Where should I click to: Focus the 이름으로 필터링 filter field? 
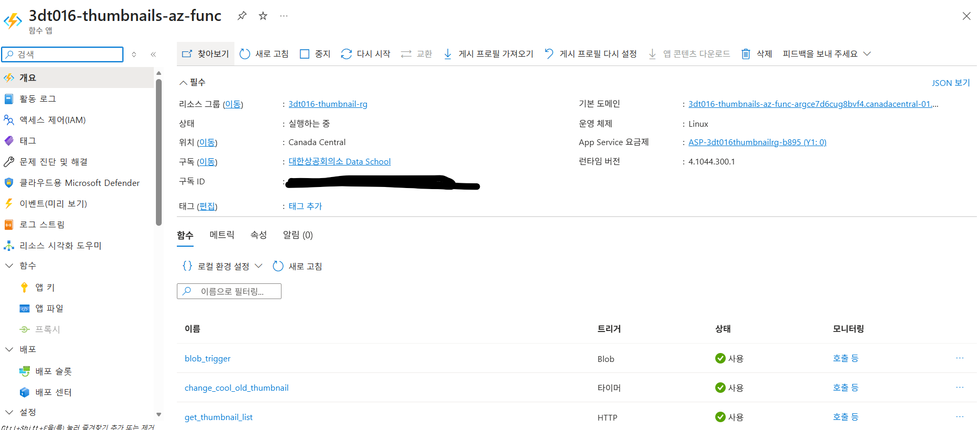[229, 291]
